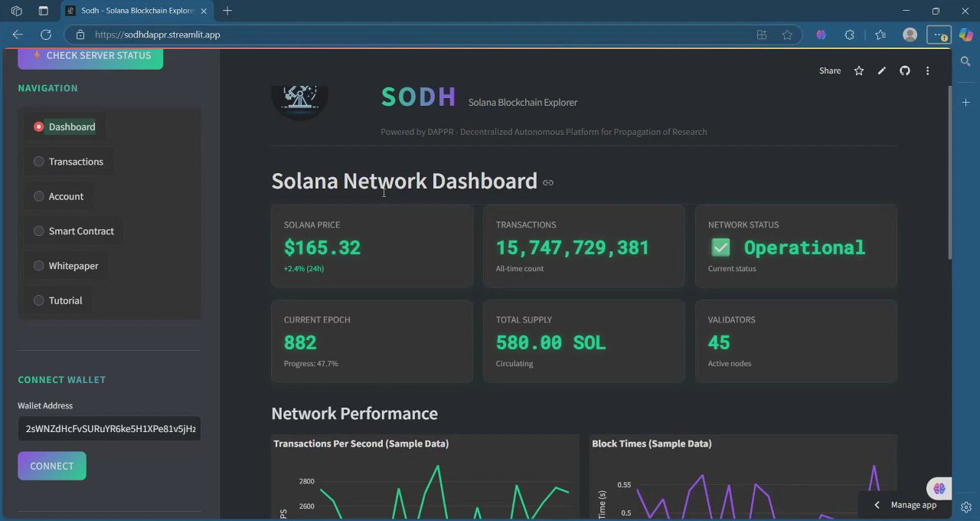Viewport: 980px width, 521px height.
Task: Open split screen icon in address bar
Action: (x=762, y=34)
